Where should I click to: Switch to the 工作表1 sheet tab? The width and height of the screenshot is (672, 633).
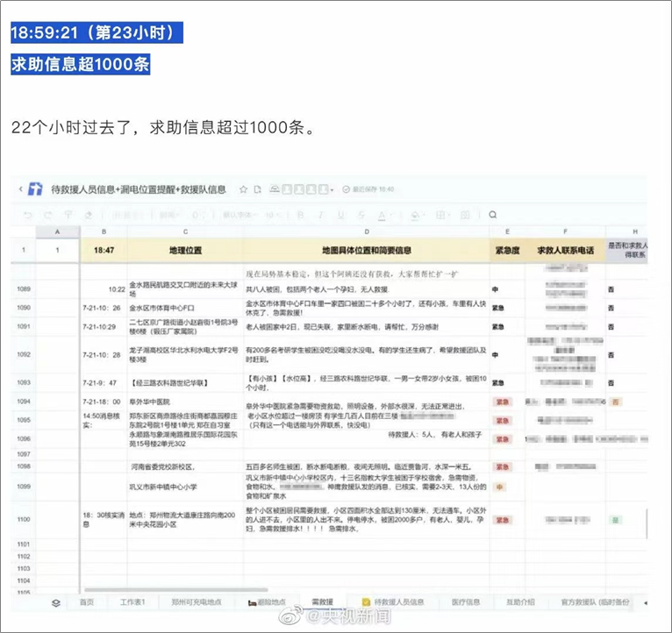(x=132, y=602)
